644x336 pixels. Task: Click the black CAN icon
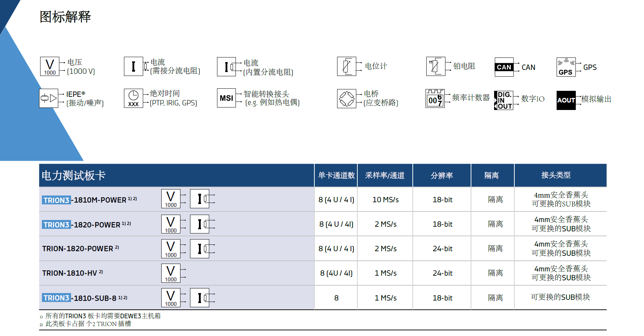[504, 67]
